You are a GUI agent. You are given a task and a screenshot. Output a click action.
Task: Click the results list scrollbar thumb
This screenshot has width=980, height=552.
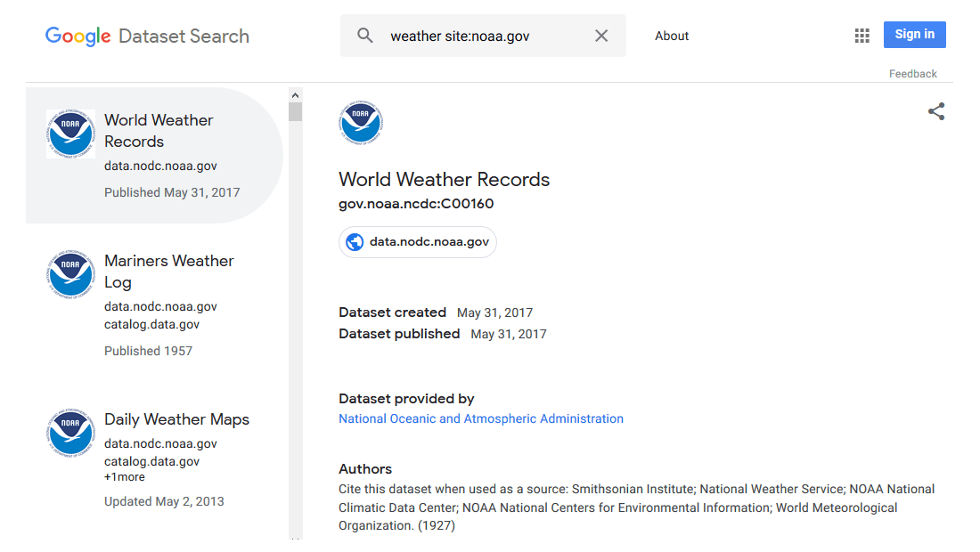(x=296, y=112)
